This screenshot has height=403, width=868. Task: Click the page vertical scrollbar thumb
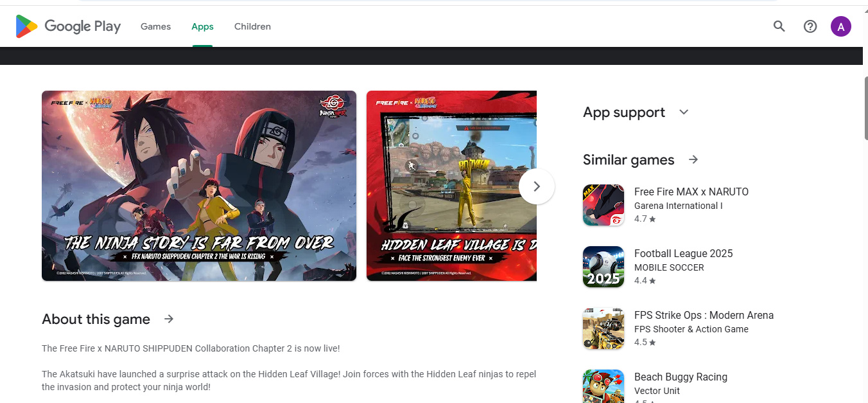(865, 108)
